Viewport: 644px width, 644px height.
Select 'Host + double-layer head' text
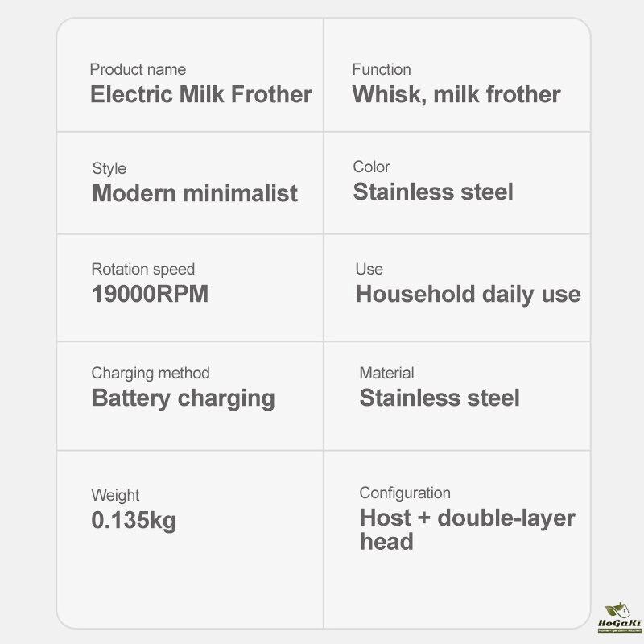tap(468, 530)
